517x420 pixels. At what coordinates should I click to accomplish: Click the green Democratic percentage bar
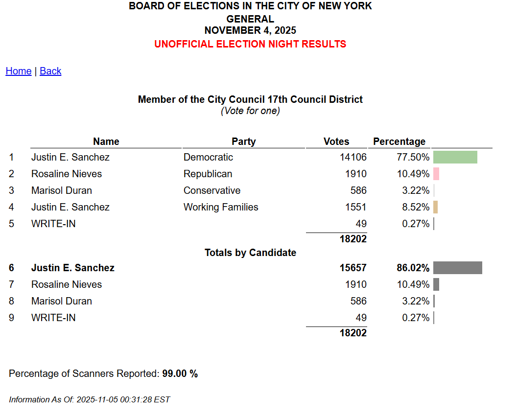455,157
